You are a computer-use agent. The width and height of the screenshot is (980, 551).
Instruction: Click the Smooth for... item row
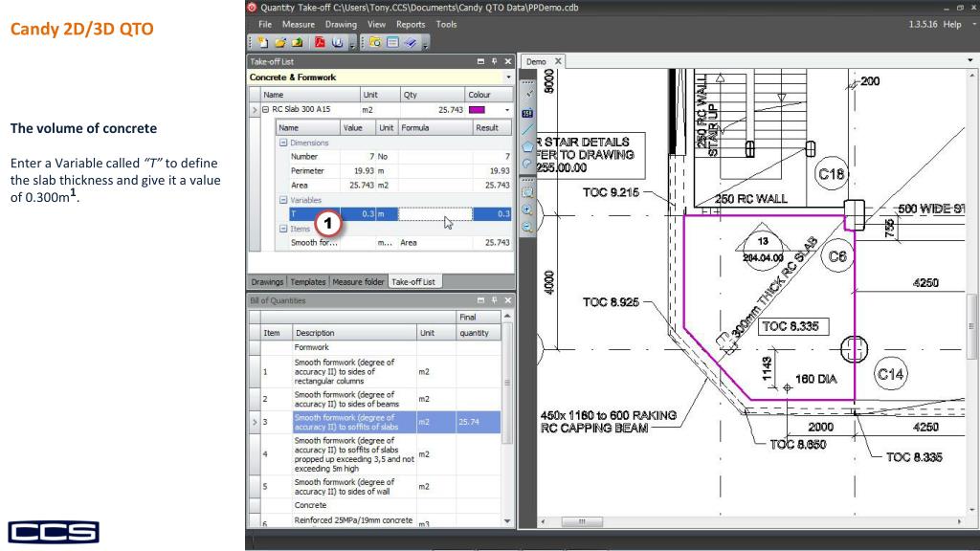coord(393,243)
